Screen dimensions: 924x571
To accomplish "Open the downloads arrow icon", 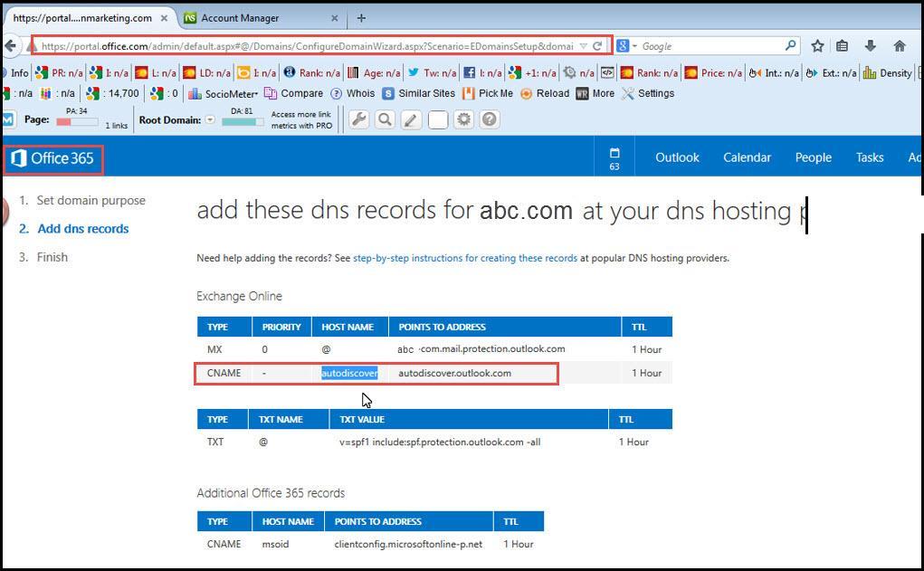I will (871, 46).
